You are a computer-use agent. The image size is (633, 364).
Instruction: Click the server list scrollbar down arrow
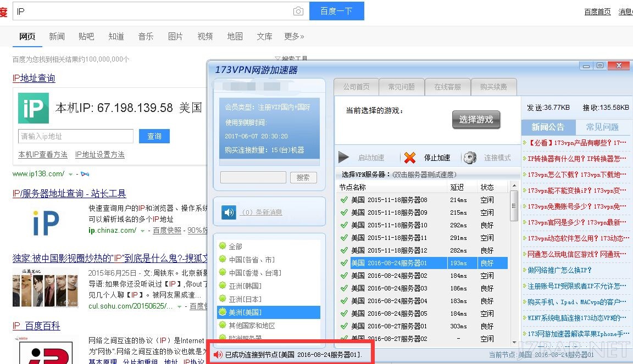(x=514, y=342)
